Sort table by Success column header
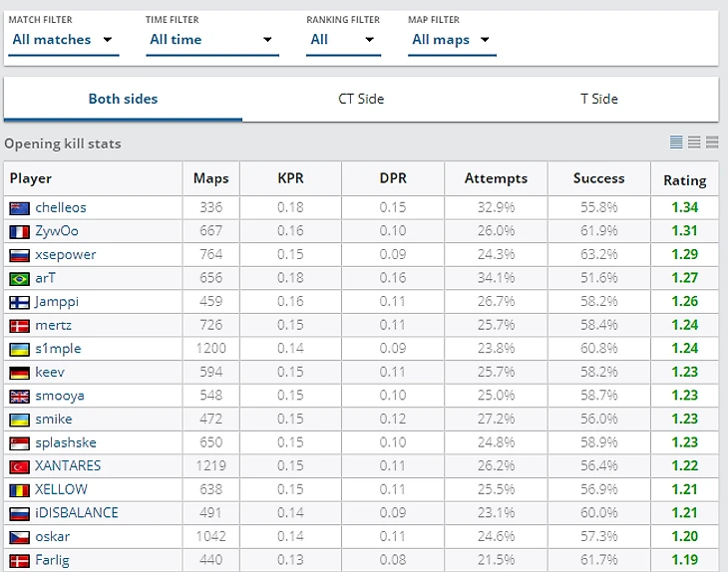The image size is (728, 572). click(x=598, y=178)
